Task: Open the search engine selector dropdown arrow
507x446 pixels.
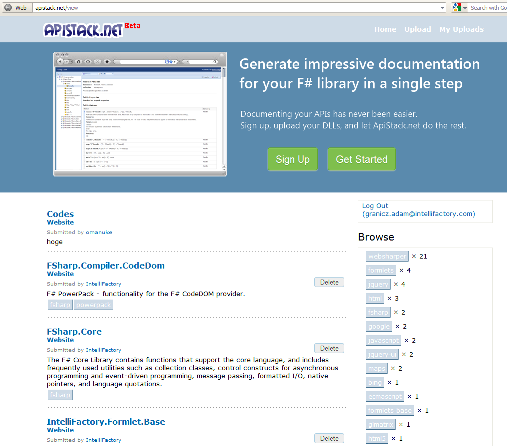Action: click(465, 8)
